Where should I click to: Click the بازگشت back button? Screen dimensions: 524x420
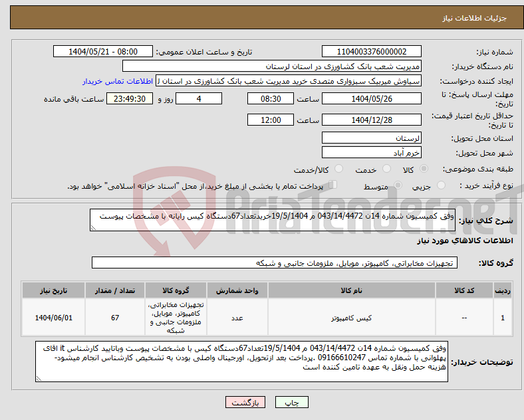pos(245,402)
